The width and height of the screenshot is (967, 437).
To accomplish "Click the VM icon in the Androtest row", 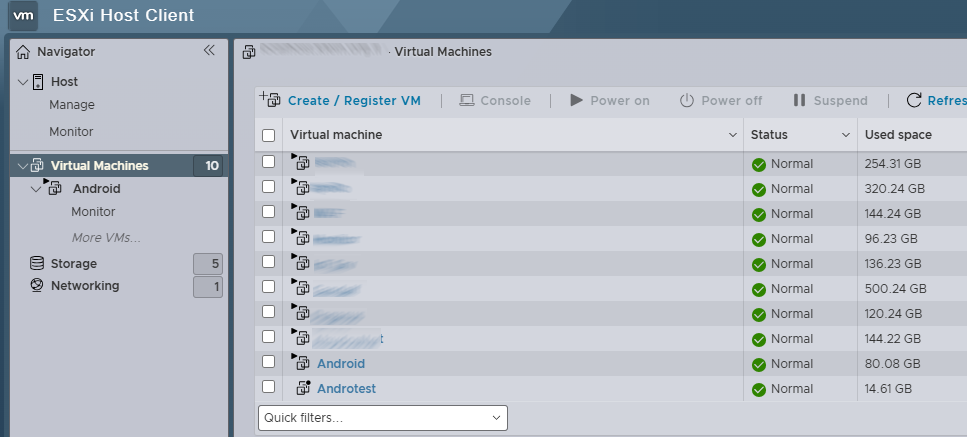I will 302,388.
